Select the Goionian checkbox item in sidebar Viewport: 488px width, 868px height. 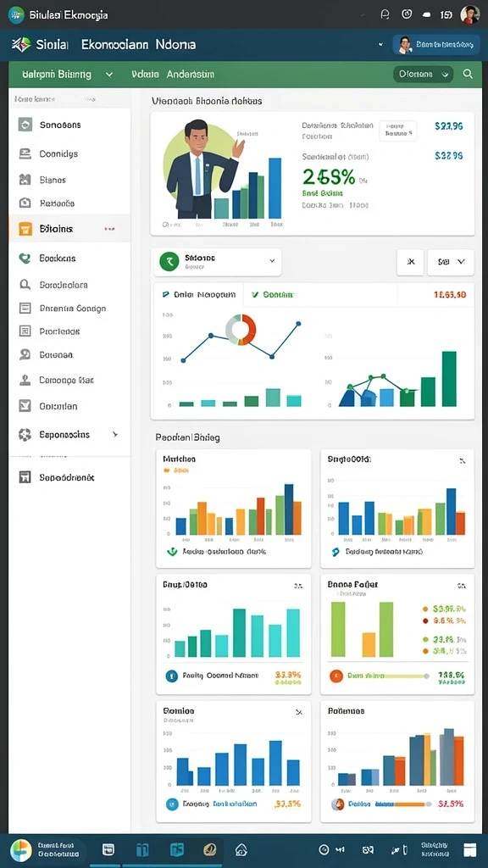point(69,406)
